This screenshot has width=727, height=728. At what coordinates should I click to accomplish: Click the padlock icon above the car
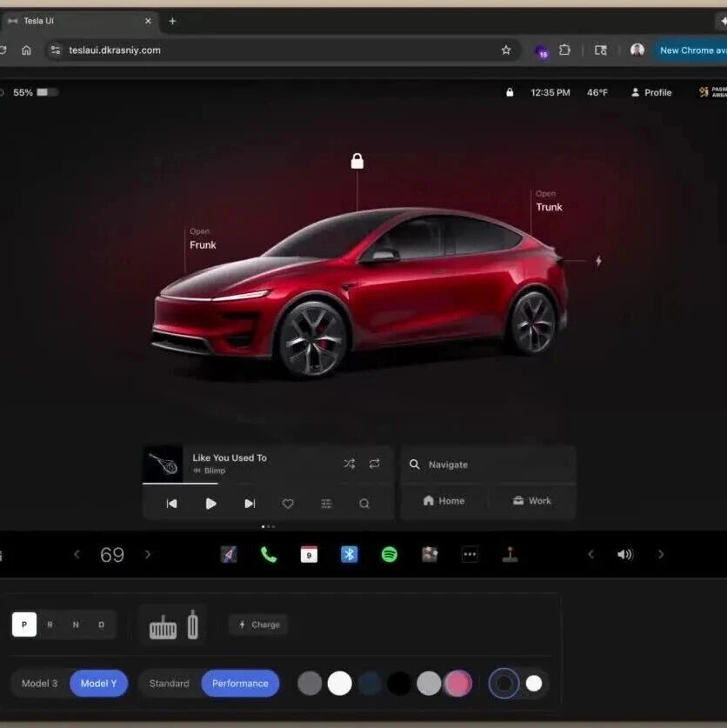pyautogui.click(x=357, y=161)
